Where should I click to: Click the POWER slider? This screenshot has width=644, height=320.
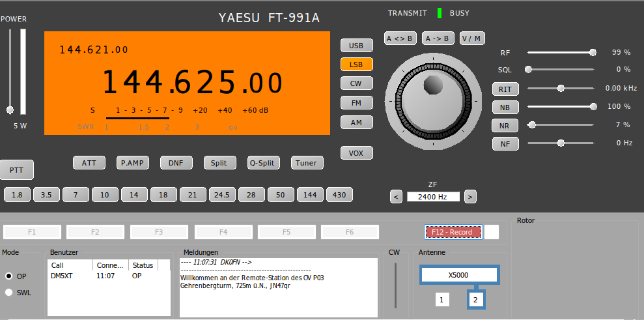coord(10,71)
